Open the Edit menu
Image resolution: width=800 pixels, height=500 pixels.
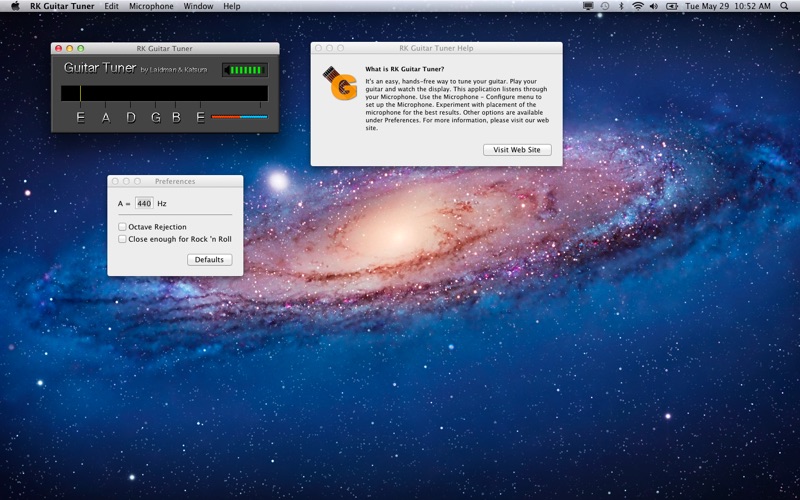tap(111, 6)
